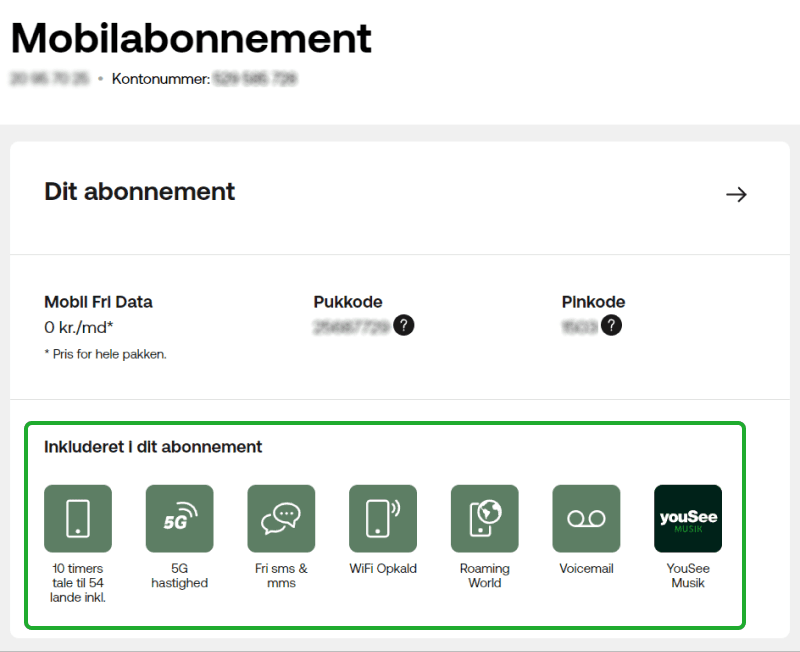The width and height of the screenshot is (800, 652).
Task: Click the Mobil Fri Data plan name
Action: tap(98, 302)
